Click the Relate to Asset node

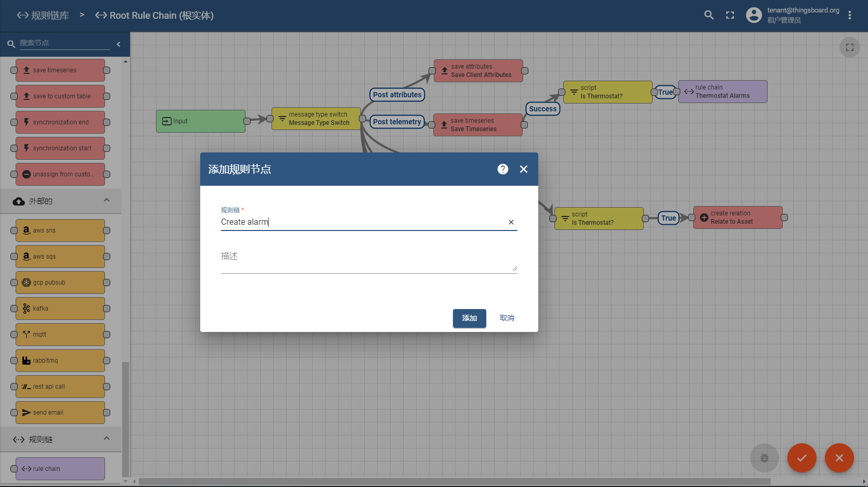(738, 217)
